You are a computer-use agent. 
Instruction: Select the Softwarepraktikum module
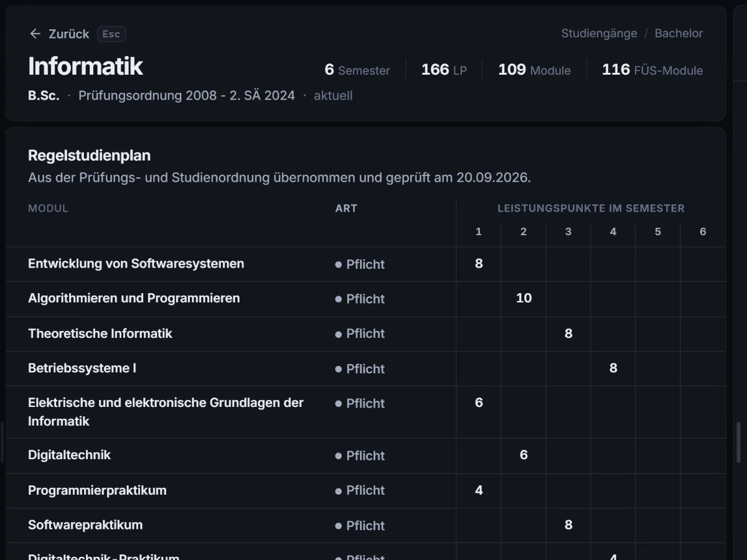click(85, 525)
